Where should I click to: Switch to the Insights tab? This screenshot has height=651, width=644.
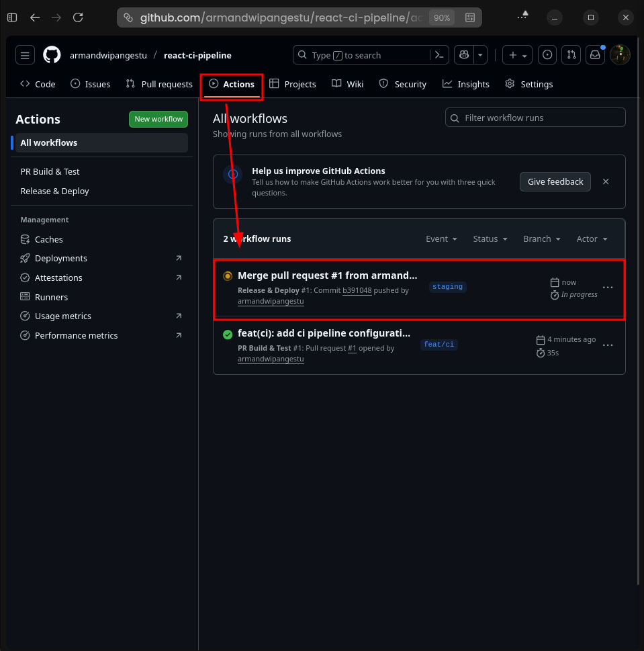coord(466,84)
